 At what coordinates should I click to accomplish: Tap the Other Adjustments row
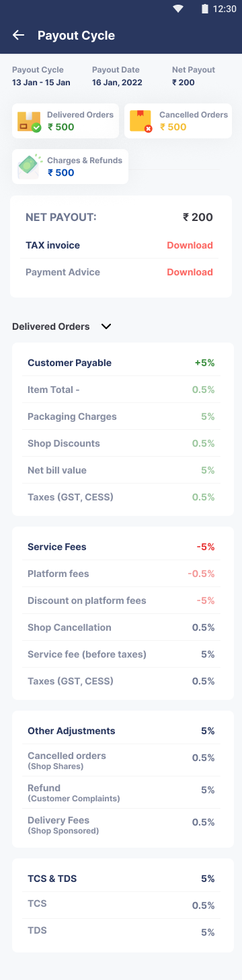(x=121, y=731)
